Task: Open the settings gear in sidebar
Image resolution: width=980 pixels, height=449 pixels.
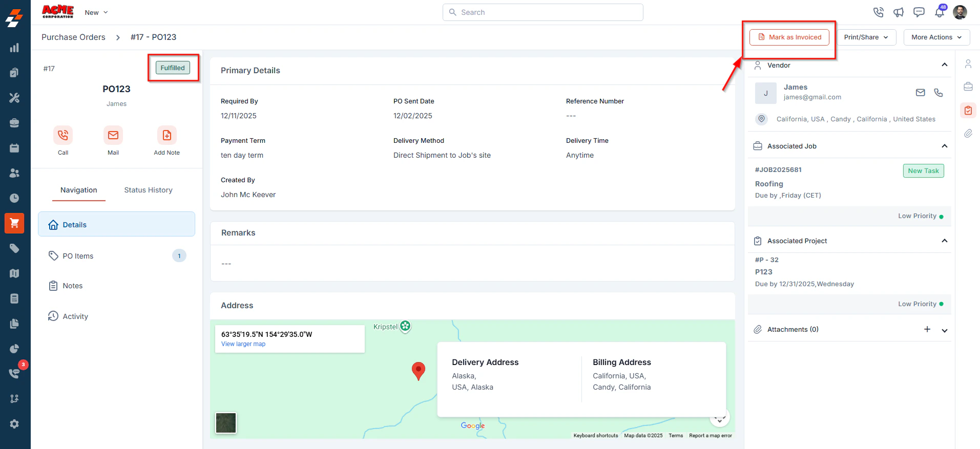Action: tap(14, 424)
